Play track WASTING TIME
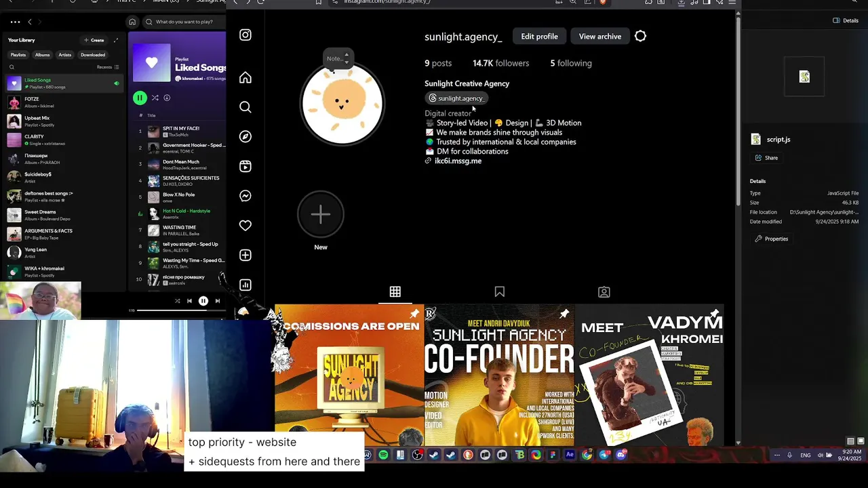 (x=180, y=230)
